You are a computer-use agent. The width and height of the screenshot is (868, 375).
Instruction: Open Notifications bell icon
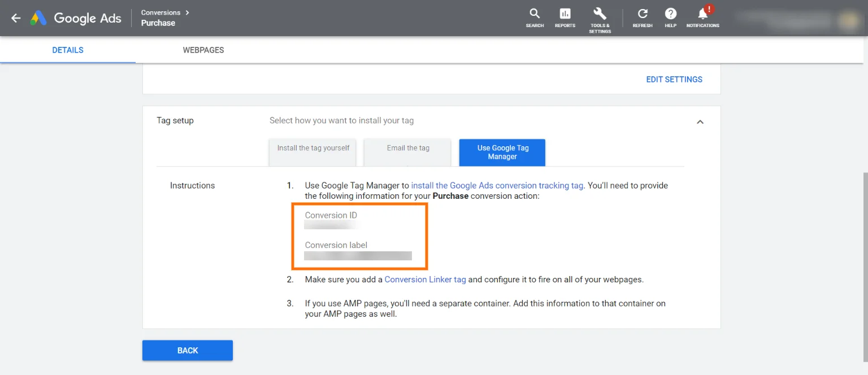[703, 18]
